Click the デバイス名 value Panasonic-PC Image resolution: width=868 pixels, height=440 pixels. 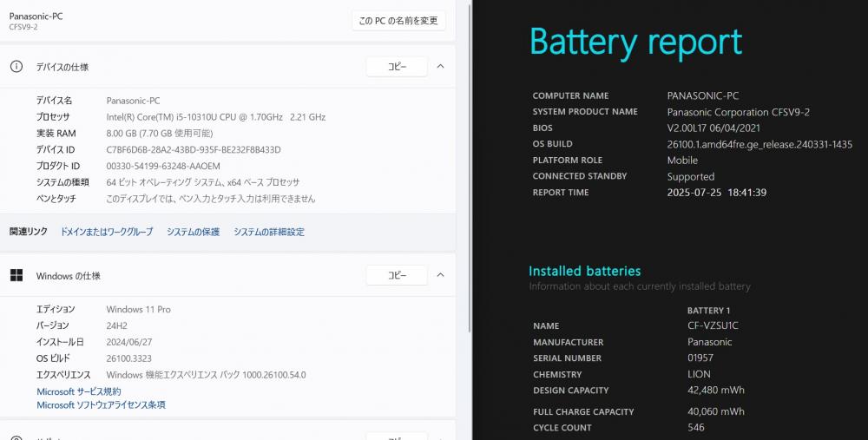coord(133,101)
